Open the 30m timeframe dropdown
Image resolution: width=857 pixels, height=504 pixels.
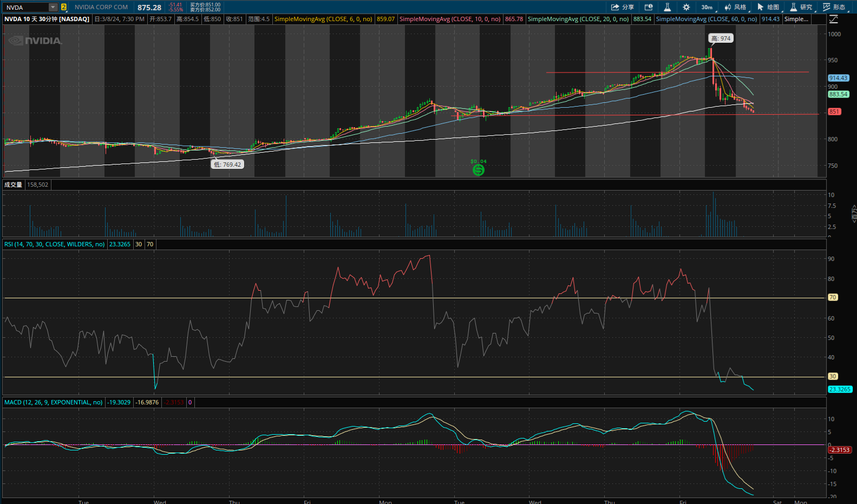click(x=708, y=7)
